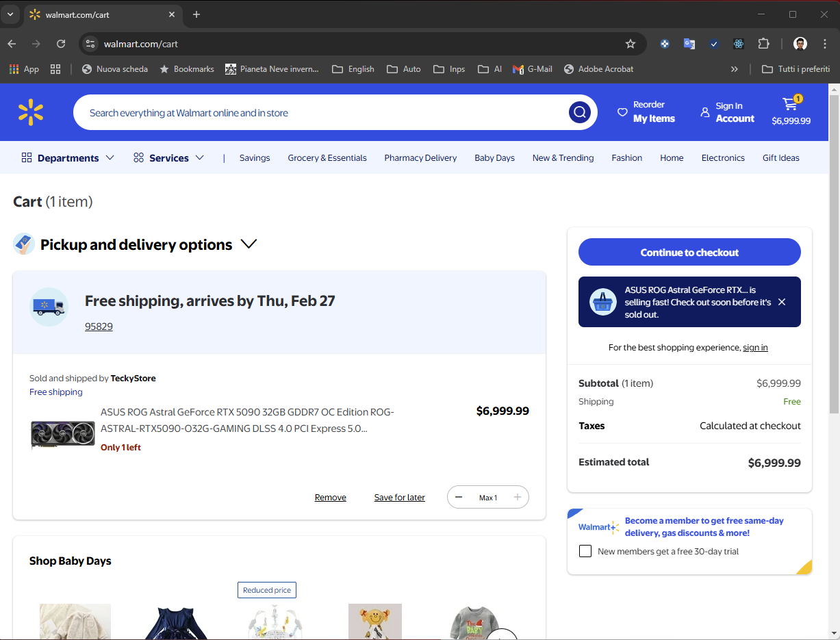
Task: Open Reorder My Items heart icon
Action: coord(622,112)
